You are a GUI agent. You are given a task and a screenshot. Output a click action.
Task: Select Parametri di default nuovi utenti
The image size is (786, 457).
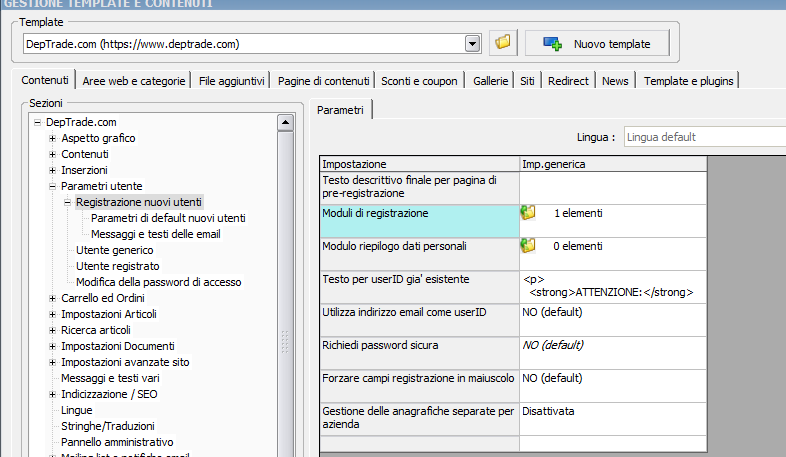(x=168, y=218)
